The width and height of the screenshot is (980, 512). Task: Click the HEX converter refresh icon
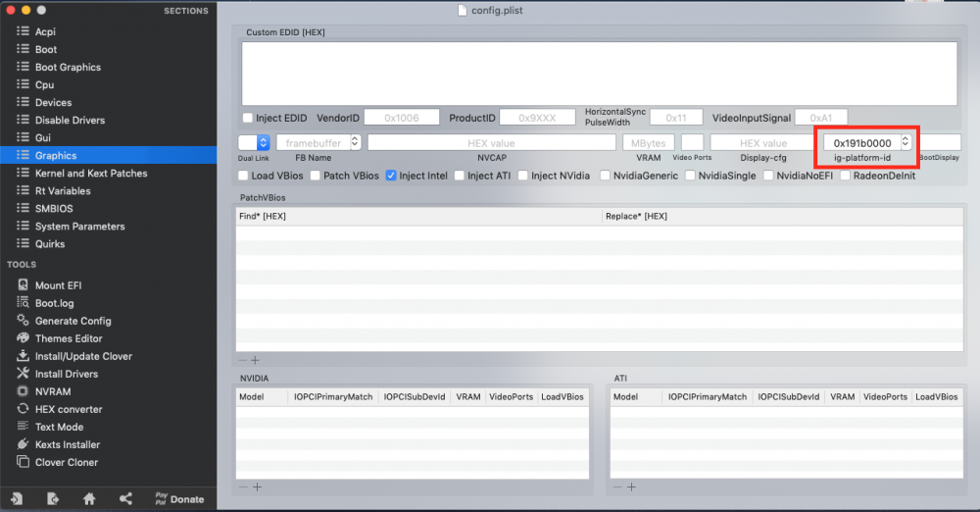[24, 409]
